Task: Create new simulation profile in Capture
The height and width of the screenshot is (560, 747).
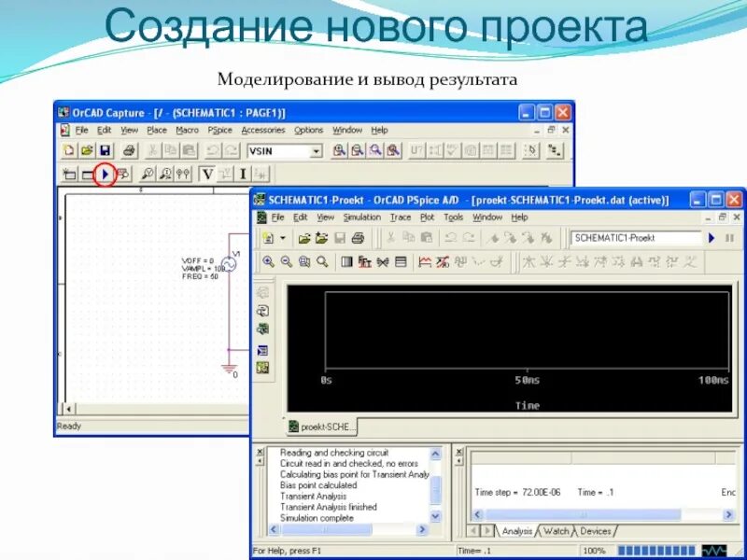Action: (x=69, y=175)
